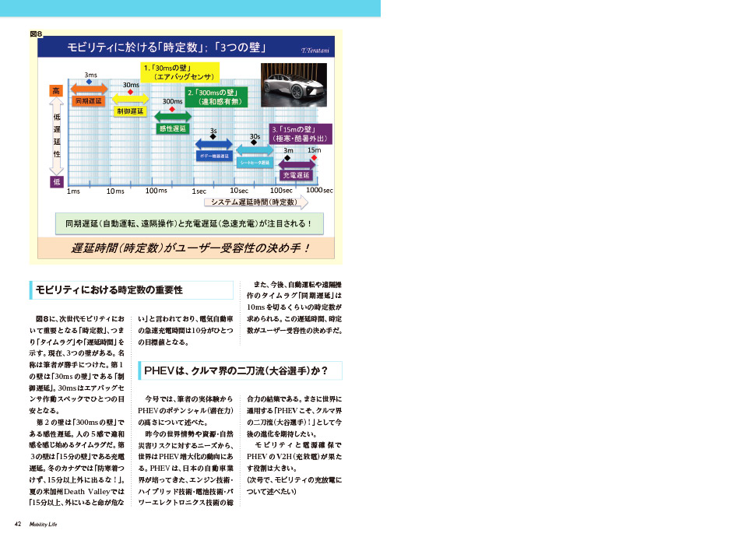Click the yellow 「30msの壁」 callout box
Image resolution: width=756 pixels, height=537 pixels.
click(x=179, y=72)
